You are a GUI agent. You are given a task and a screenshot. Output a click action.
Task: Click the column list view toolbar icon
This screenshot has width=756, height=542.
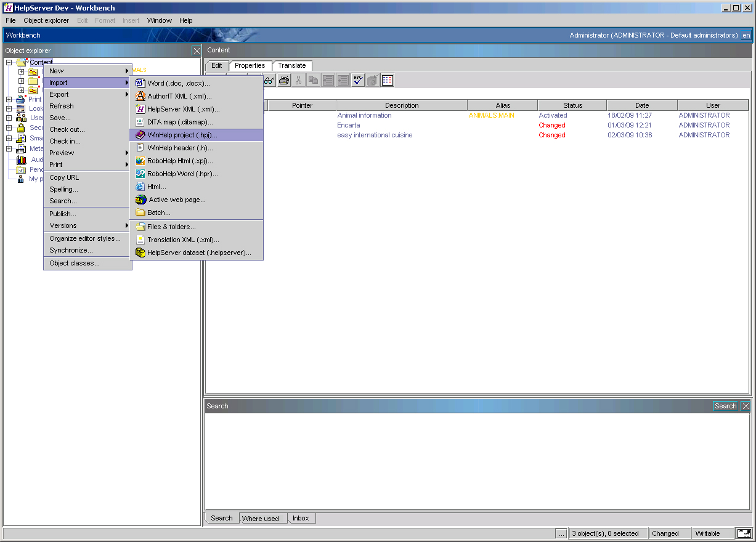388,80
